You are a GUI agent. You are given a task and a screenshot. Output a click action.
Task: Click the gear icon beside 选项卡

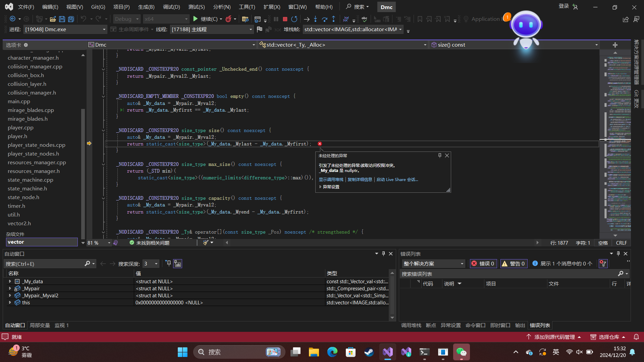(26, 45)
